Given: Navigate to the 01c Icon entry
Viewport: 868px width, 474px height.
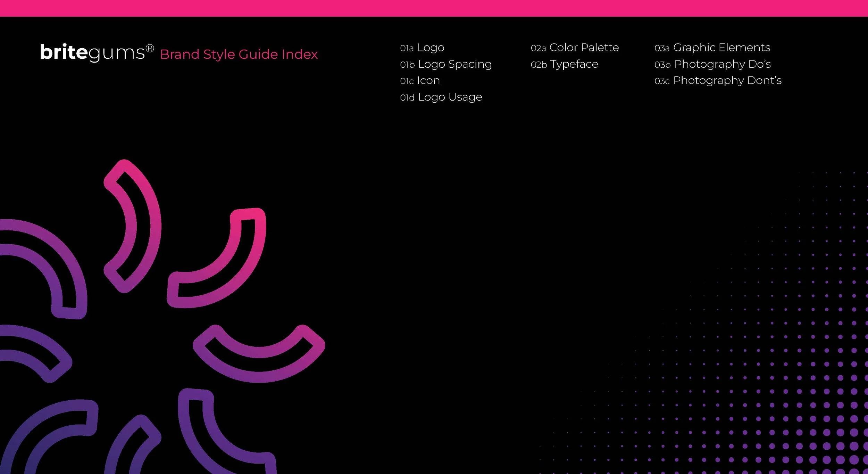Looking at the screenshot, I should (420, 80).
